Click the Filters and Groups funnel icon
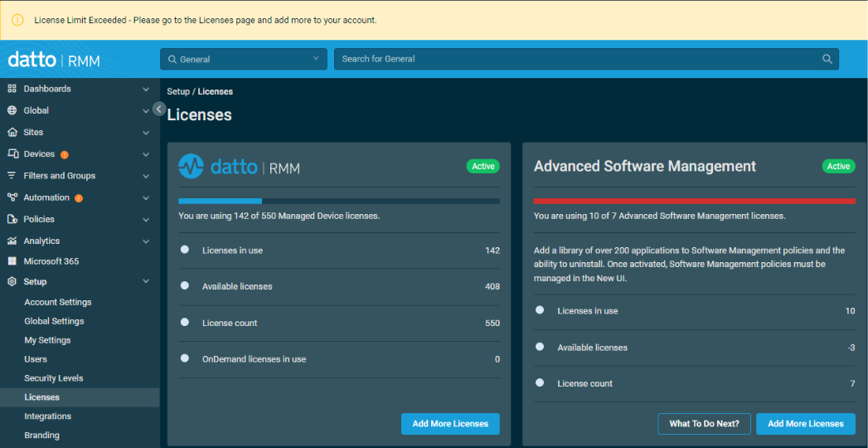 point(12,176)
